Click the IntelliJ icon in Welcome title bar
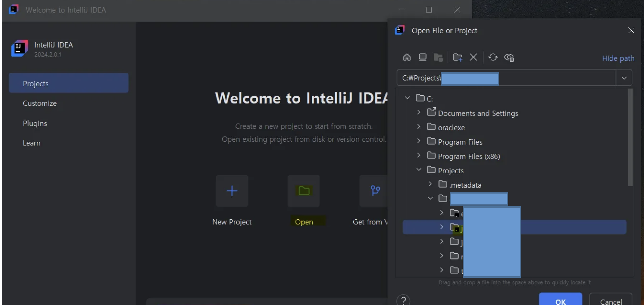Screen dimensions: 644x305 pos(13,9)
